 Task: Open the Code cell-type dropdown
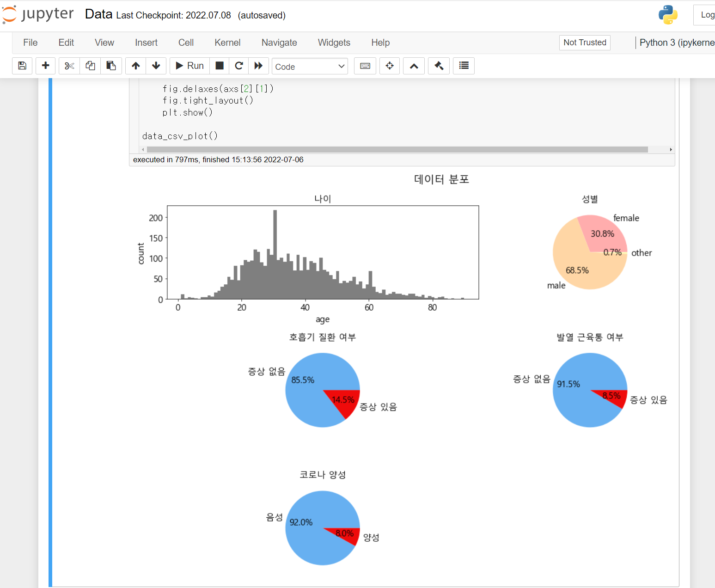coord(309,66)
